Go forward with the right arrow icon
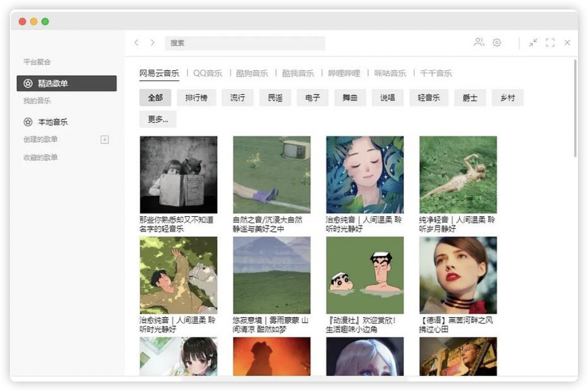The width and height of the screenshot is (588, 391). (153, 43)
